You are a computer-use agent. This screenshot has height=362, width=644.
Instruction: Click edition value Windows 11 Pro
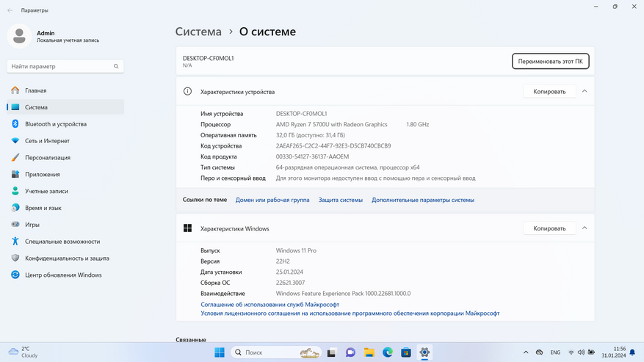pos(296,250)
